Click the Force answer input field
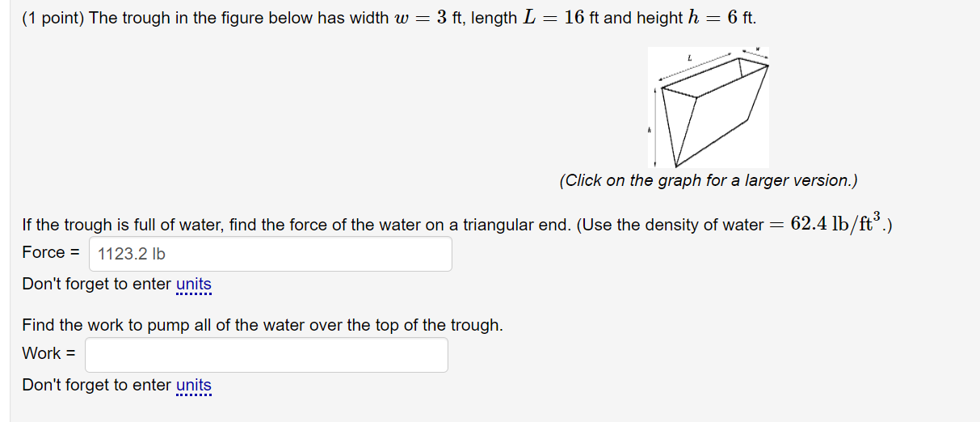This screenshot has width=980, height=422. coord(271,254)
